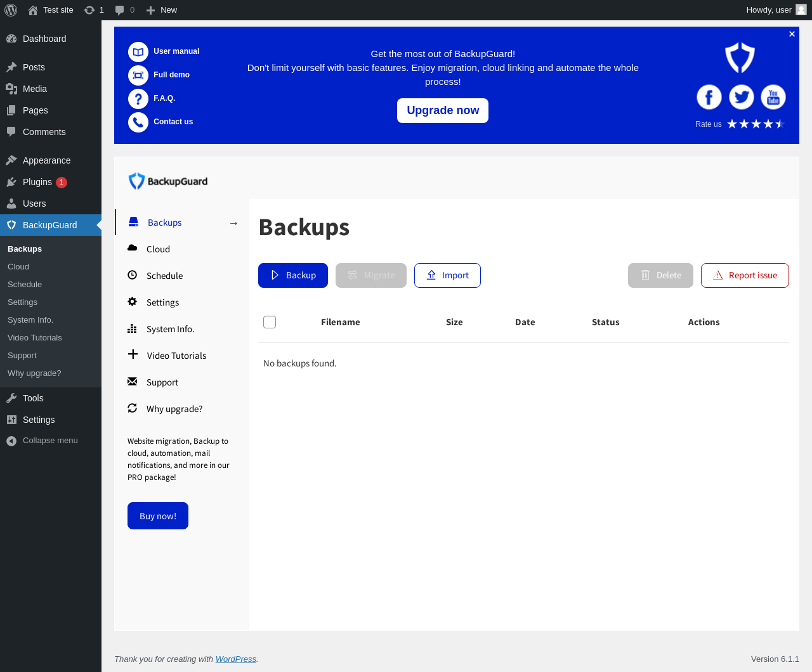The image size is (812, 672).
Task: Open BackupGuard's Facebook page icon
Action: coord(709,97)
